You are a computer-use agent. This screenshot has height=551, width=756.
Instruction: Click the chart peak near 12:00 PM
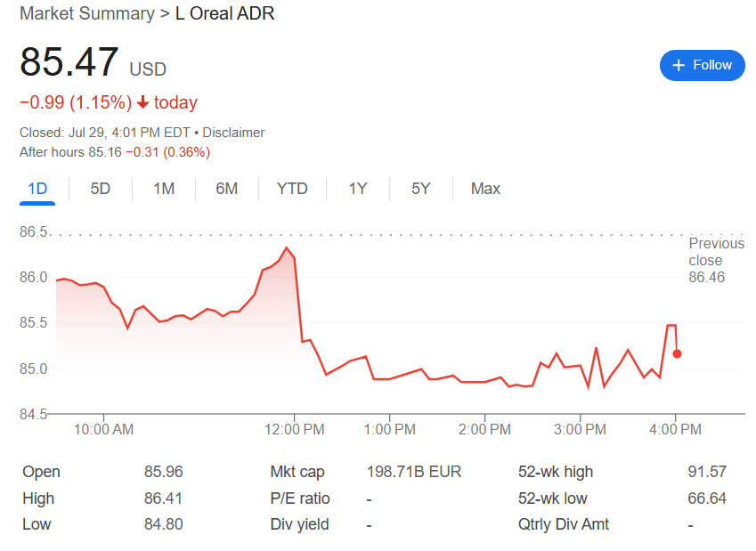coord(286,247)
